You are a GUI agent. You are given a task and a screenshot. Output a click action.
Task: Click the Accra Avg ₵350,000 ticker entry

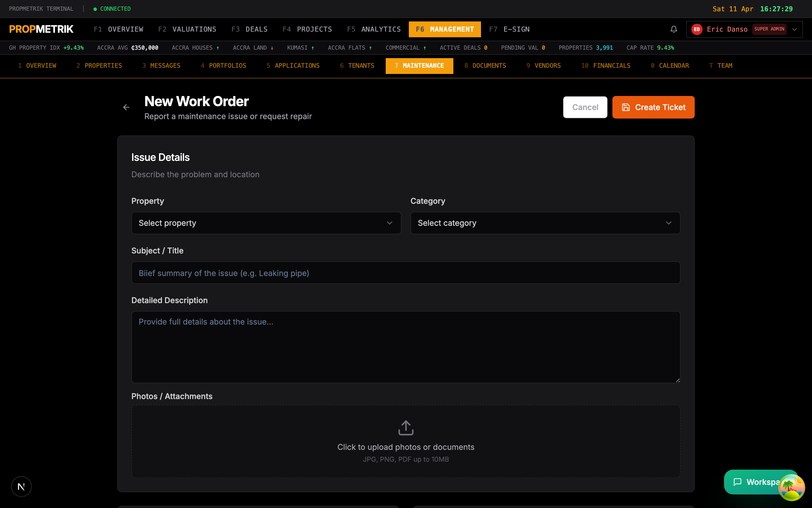coord(127,48)
